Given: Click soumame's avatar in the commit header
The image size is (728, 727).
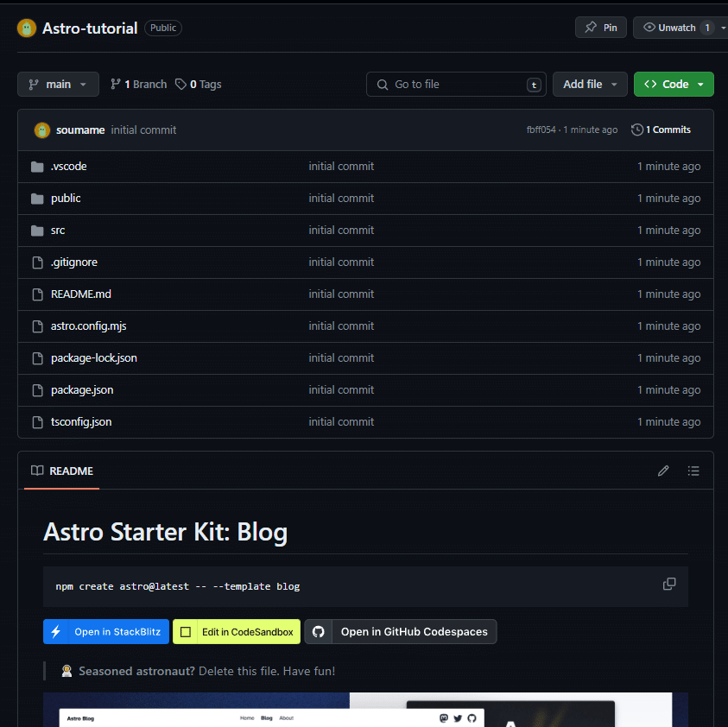Looking at the screenshot, I should pos(42,130).
